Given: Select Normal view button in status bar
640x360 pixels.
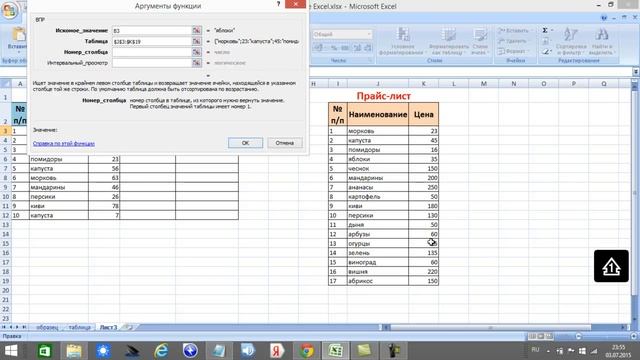Looking at the screenshot, I should pos(532,336).
